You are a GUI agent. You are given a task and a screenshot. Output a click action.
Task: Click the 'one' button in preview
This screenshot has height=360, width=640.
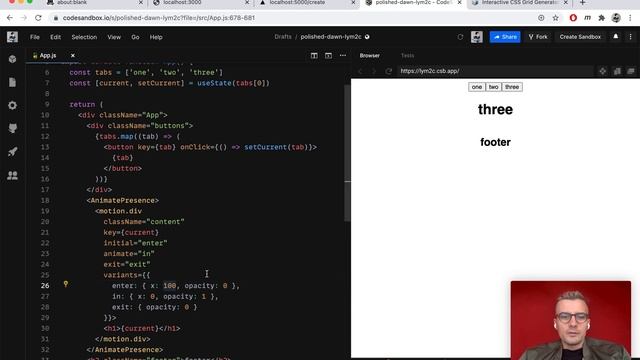(477, 87)
